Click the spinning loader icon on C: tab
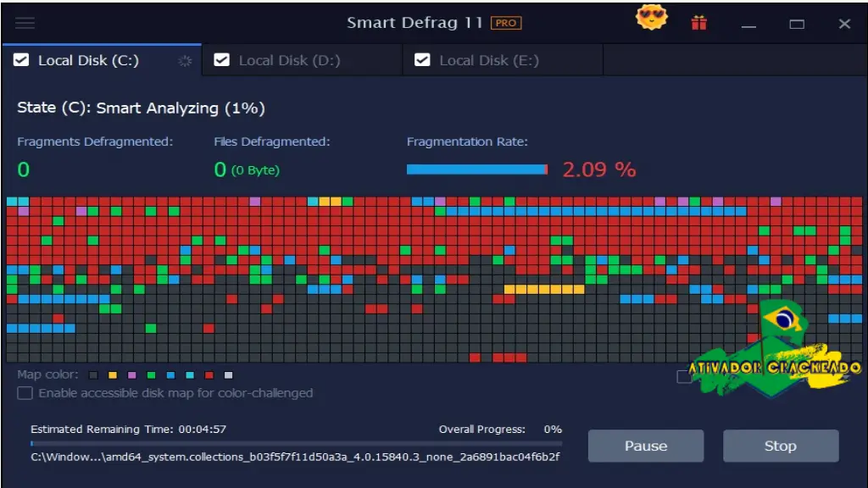The image size is (868, 488). [185, 61]
